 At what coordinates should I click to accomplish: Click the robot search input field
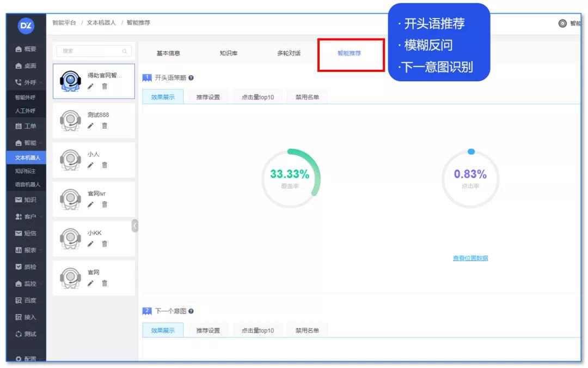pyautogui.click(x=93, y=51)
